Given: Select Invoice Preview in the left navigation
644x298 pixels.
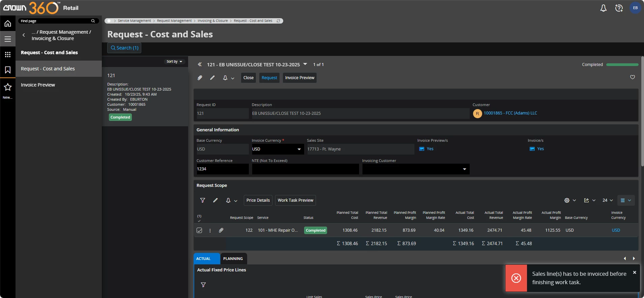Looking at the screenshot, I should point(38,85).
